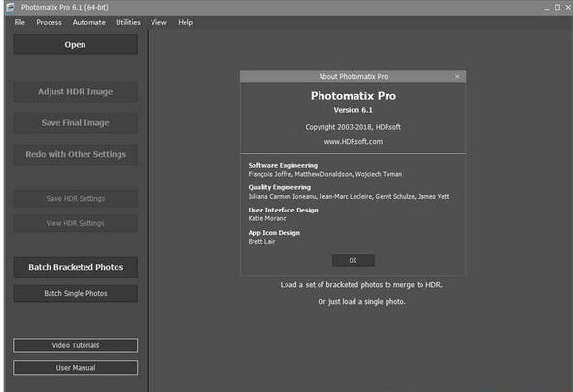Click the 'Copyright 2003-2018, HDRsoft' text
This screenshot has height=392, width=573.
pos(353,127)
